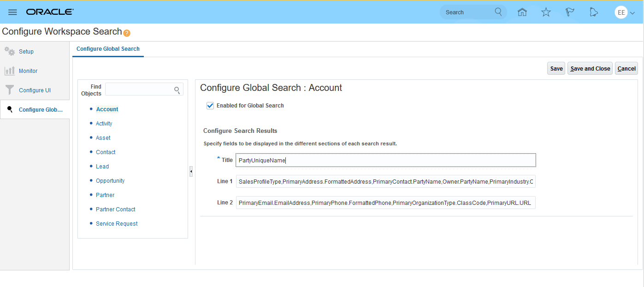This screenshot has height=287, width=644.
Task: Collapse the objects panel with the left chevron
Action: pos(191,171)
